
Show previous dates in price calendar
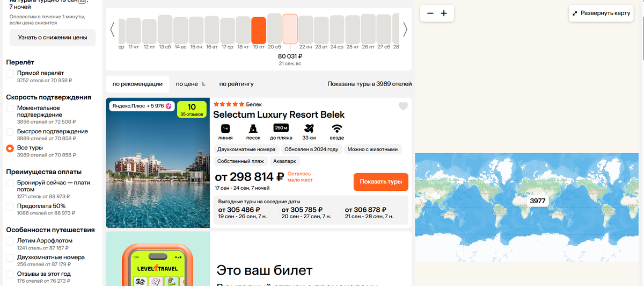[112, 29]
